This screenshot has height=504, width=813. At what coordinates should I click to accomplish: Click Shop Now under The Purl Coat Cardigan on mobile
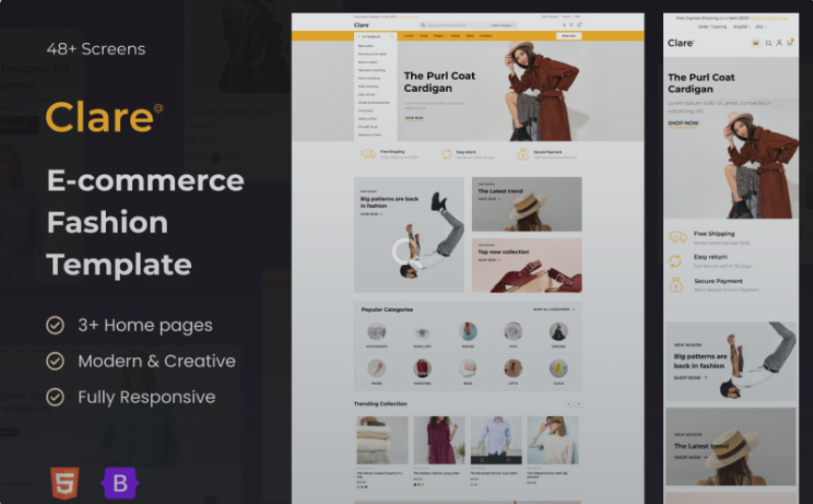pyautogui.click(x=683, y=124)
